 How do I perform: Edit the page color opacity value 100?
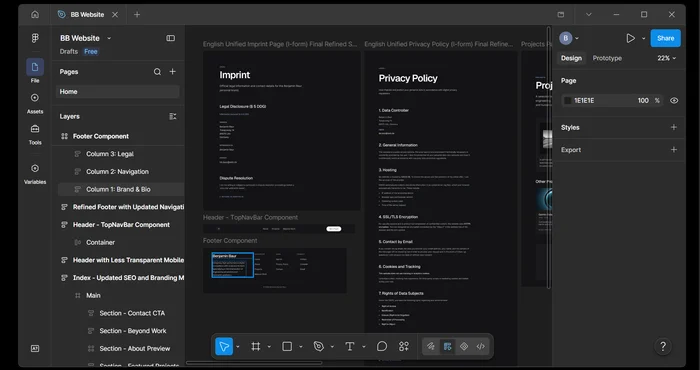pyautogui.click(x=643, y=100)
